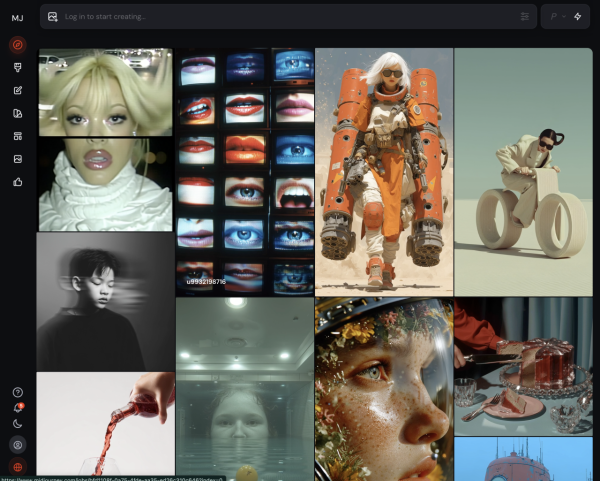Click the thumbs-up rate icon in sidebar
Viewport: 600px width, 481px height.
(x=17, y=182)
